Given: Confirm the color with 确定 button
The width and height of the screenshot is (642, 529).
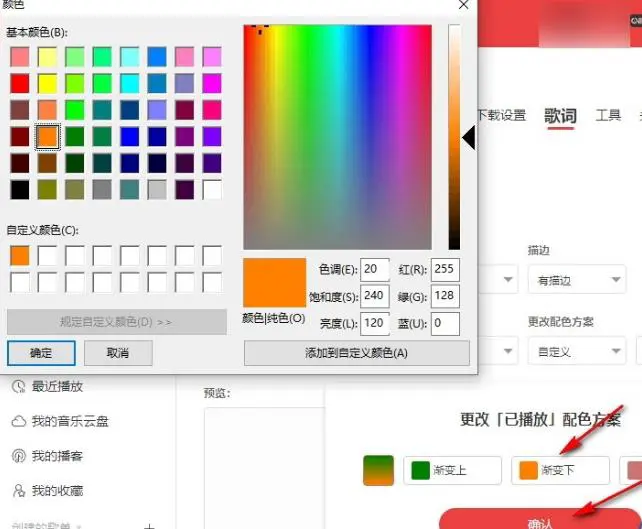Looking at the screenshot, I should (x=41, y=353).
